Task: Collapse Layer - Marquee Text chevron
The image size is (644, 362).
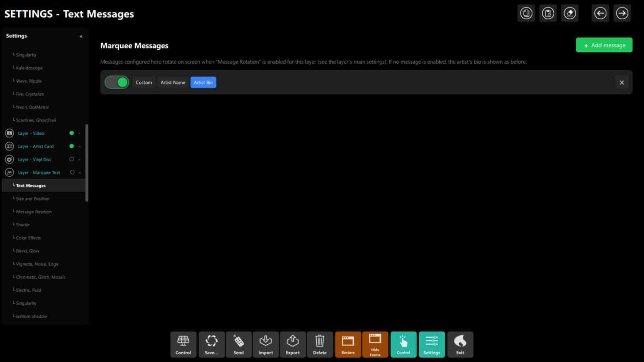Action: pos(80,173)
